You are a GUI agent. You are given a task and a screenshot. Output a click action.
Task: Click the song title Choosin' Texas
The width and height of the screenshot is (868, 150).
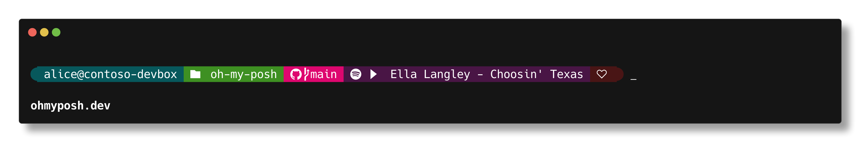pos(537,74)
